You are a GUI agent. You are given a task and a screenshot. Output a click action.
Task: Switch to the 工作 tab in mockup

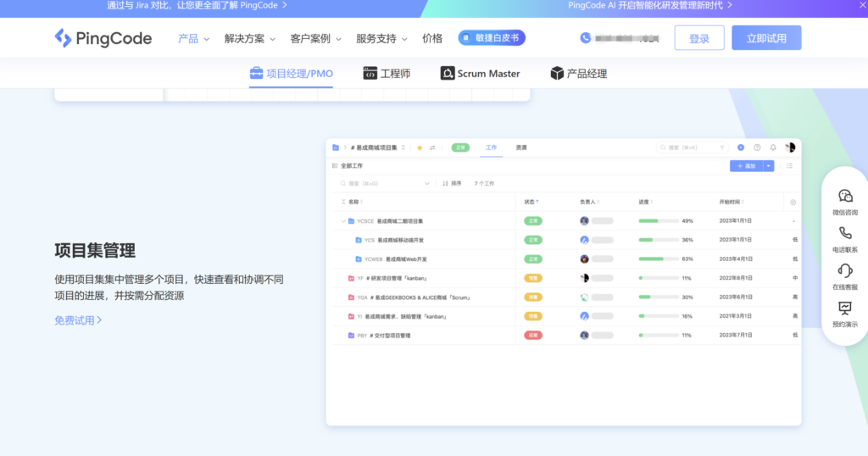[x=491, y=147]
